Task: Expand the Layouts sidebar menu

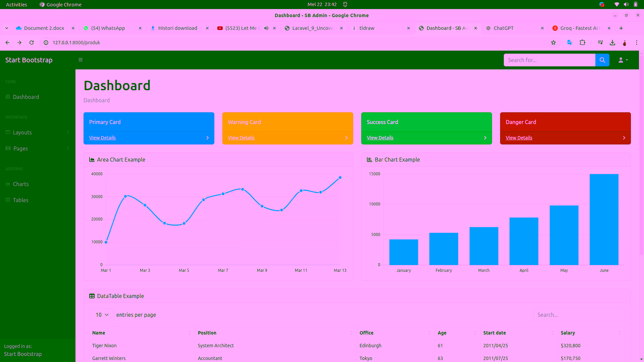Action: tap(22, 132)
